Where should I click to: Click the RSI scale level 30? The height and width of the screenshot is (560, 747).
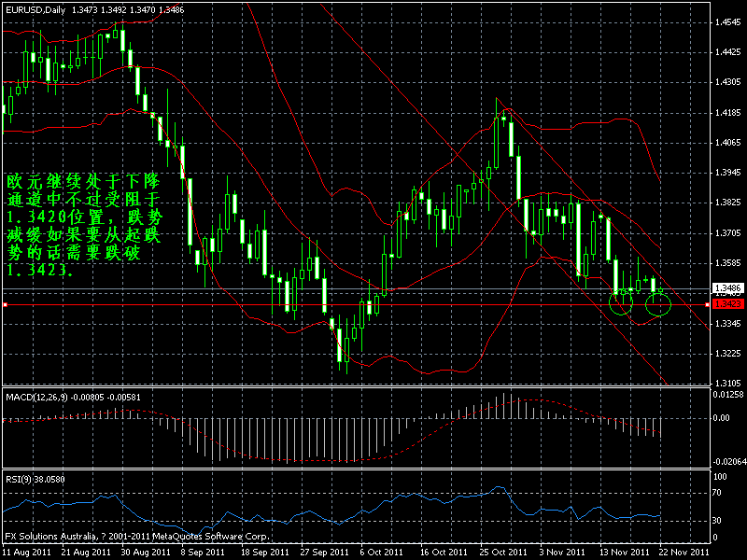point(716,521)
